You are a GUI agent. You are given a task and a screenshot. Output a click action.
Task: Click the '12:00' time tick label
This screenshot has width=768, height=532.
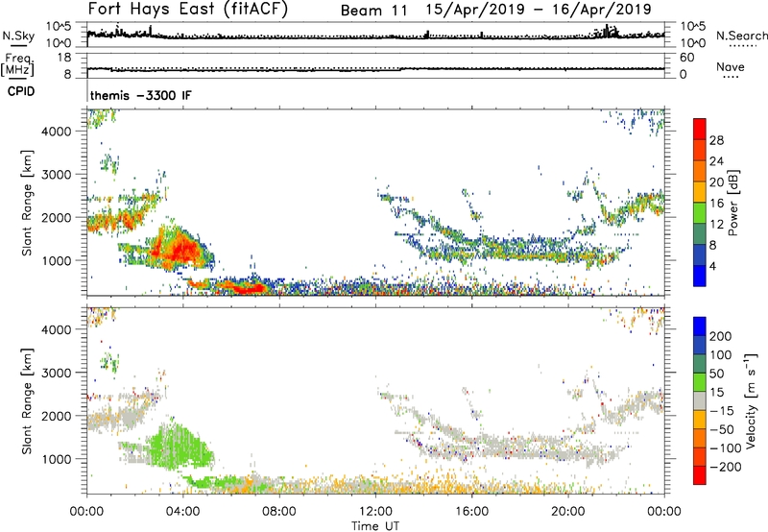[x=375, y=512]
